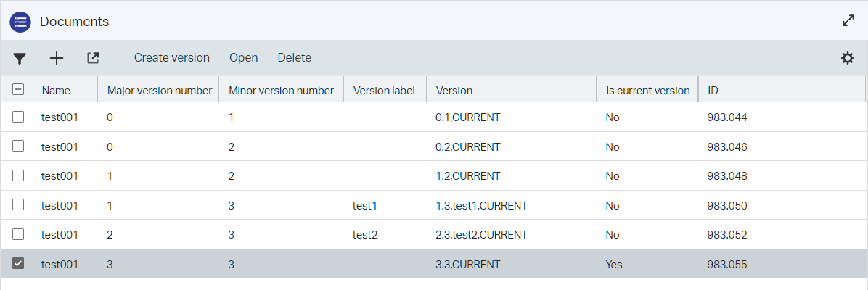The height and width of the screenshot is (290, 868).
Task: Open the filter funnel tool
Action: coord(20,58)
